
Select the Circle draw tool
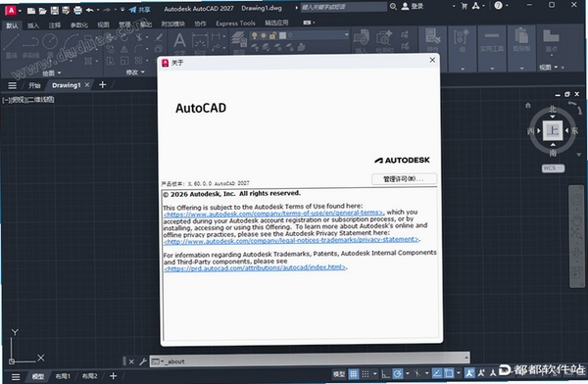click(50, 41)
